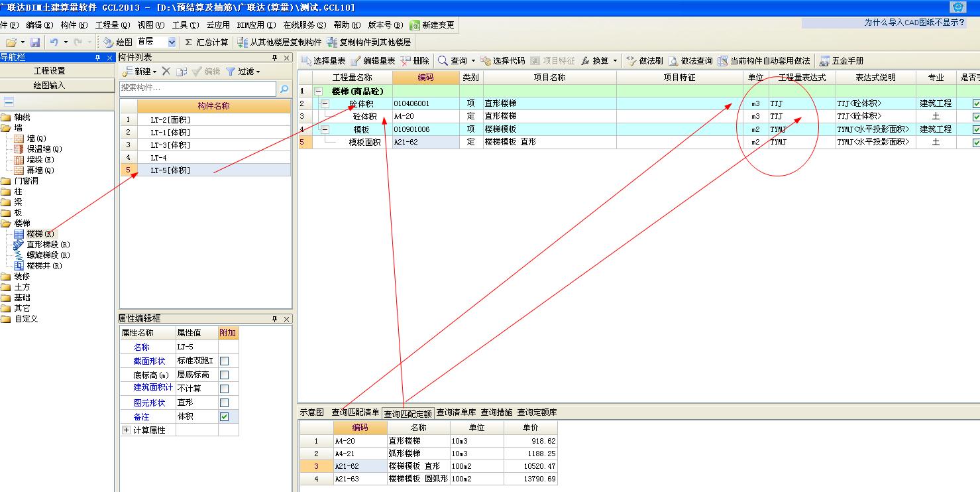Open the file folder toolbar icon
Screen dimensions: 980x492
tap(11, 42)
